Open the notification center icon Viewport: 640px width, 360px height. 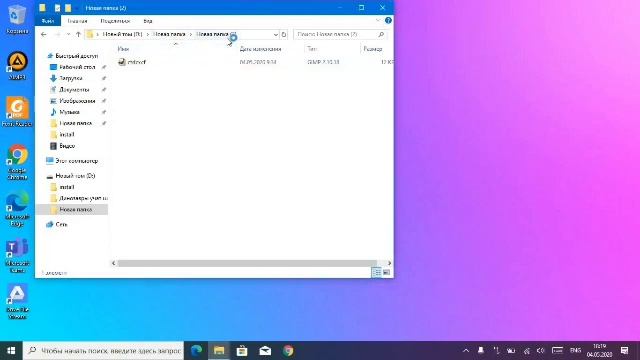point(624,351)
